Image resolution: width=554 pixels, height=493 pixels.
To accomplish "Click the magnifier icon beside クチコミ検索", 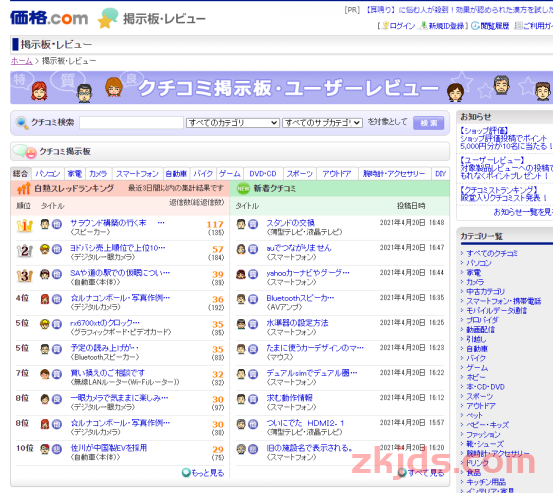I will pyautogui.click(x=22, y=123).
